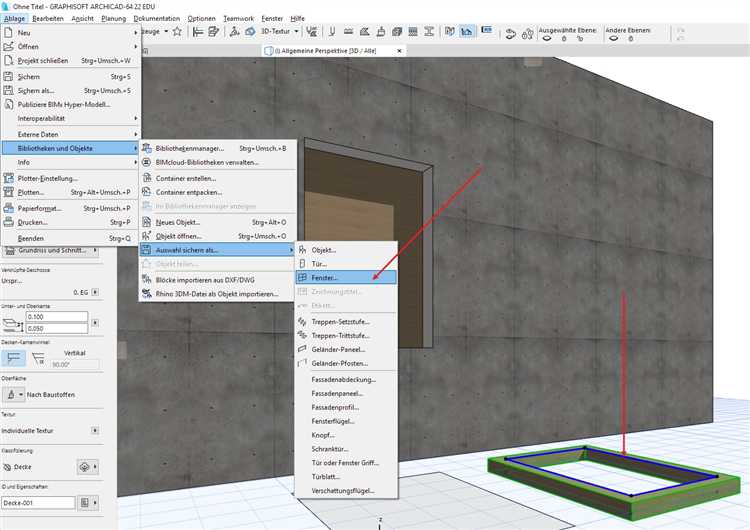Viewport: 750px width, 530px height.
Task: Choose Treppen-Setzstufe... from the submenu
Action: pos(339,323)
